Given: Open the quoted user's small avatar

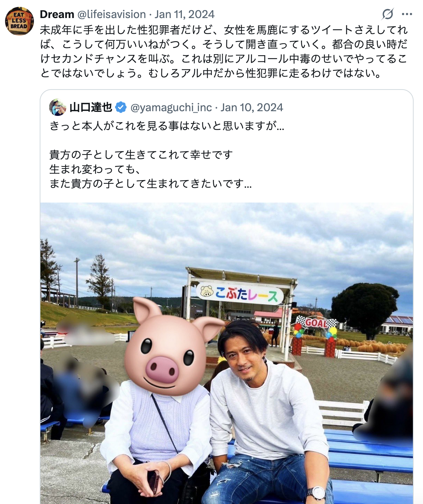Looking at the screenshot, I should 58,107.
